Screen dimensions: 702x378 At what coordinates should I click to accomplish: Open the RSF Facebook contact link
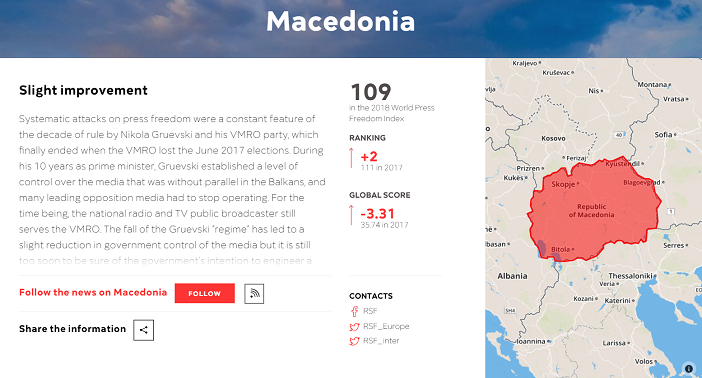pyautogui.click(x=370, y=311)
